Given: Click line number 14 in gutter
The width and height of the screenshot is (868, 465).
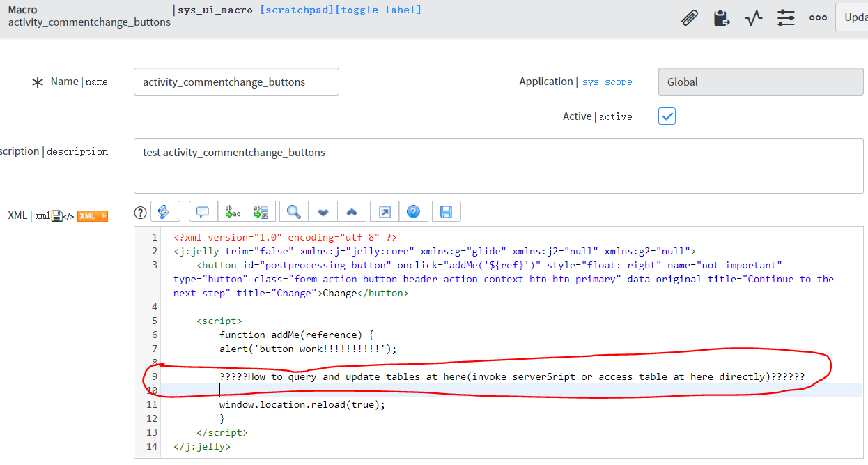Looking at the screenshot, I should tap(153, 446).
